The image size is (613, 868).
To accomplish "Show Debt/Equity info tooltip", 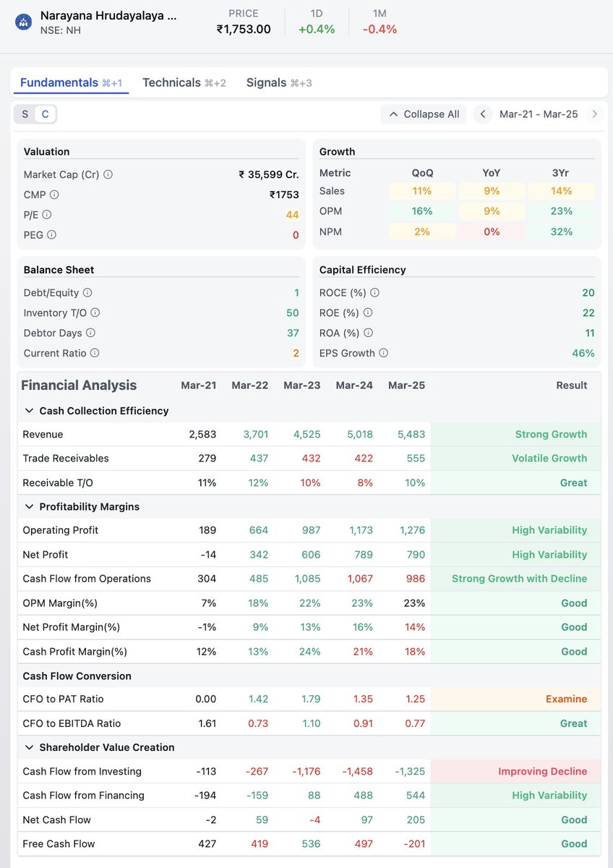I will pyautogui.click(x=87, y=293).
